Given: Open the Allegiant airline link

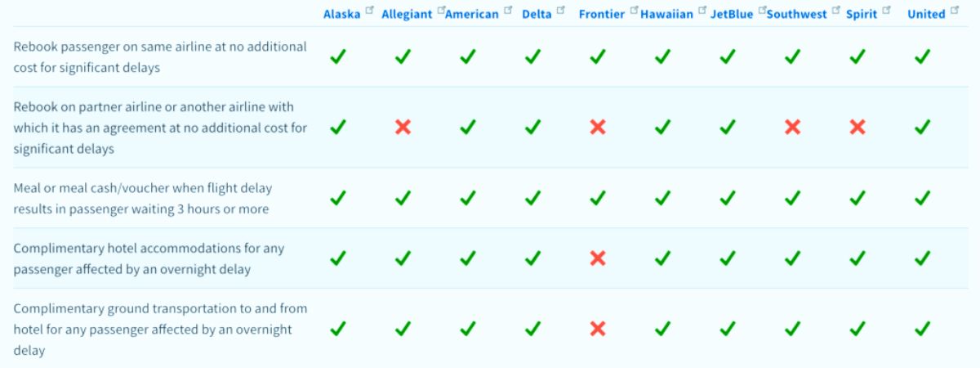Looking at the screenshot, I should coord(407,15).
